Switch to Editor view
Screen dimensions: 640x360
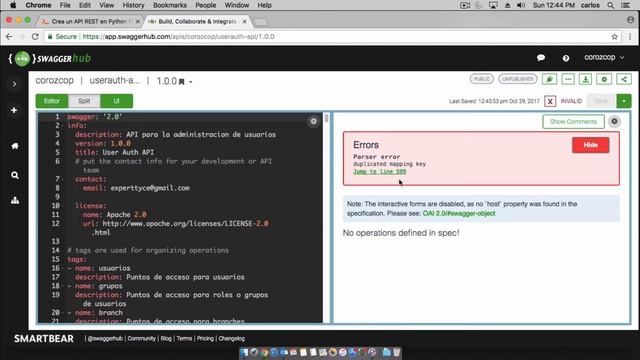point(52,101)
